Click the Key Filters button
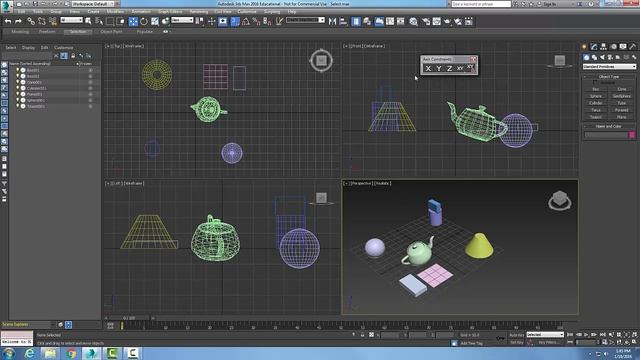640x360 pixels. (x=549, y=342)
